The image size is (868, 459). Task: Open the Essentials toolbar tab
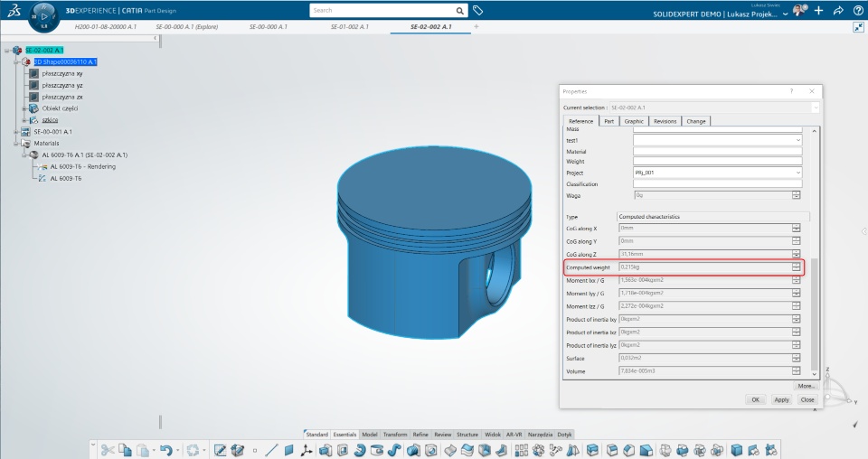[344, 434]
